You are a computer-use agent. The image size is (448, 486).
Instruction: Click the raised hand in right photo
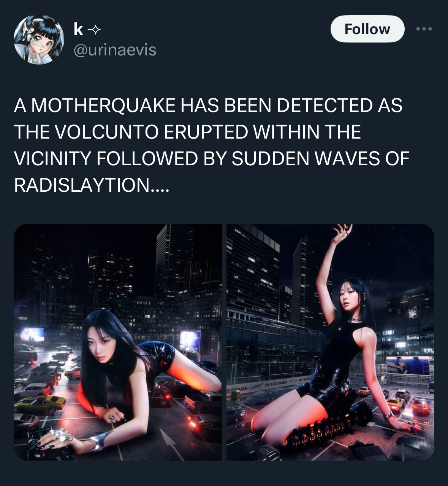[x=344, y=231]
